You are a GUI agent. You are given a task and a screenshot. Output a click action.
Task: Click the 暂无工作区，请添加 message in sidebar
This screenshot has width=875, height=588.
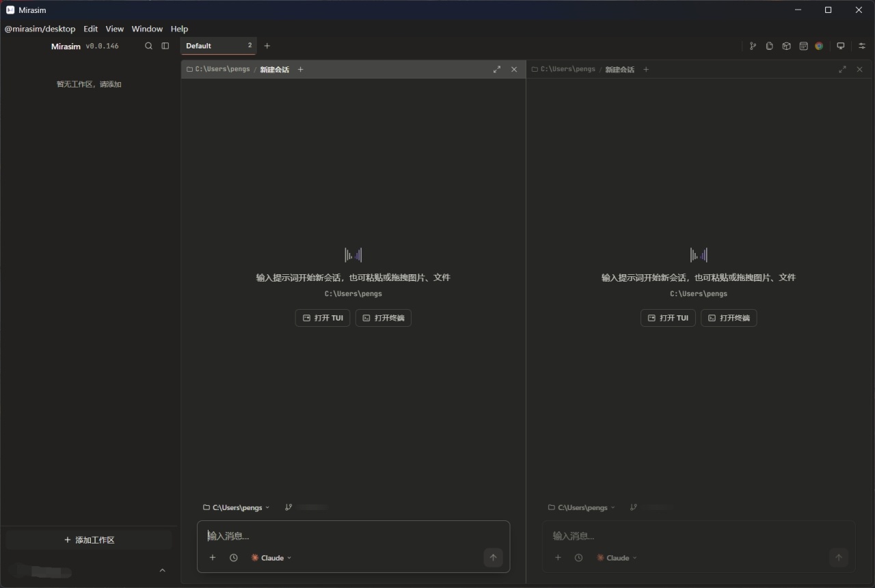[x=89, y=84]
